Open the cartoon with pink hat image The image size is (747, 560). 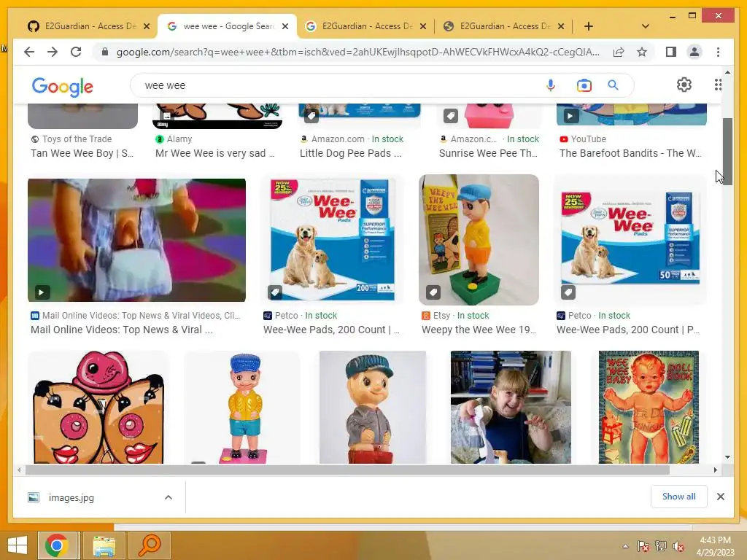(98, 407)
